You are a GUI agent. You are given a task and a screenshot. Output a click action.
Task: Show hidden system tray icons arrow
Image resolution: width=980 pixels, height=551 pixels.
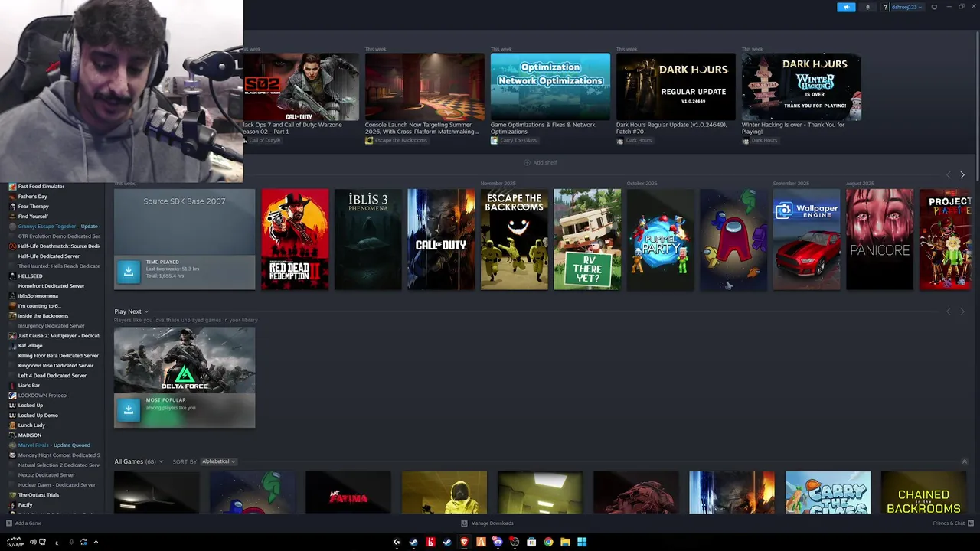point(96,542)
